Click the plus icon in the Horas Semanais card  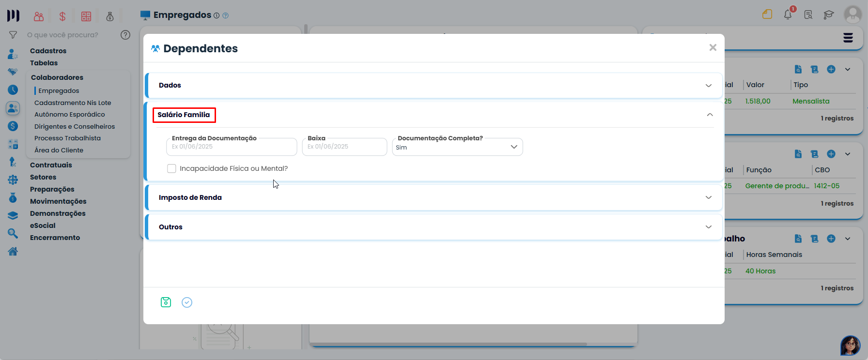tap(831, 239)
